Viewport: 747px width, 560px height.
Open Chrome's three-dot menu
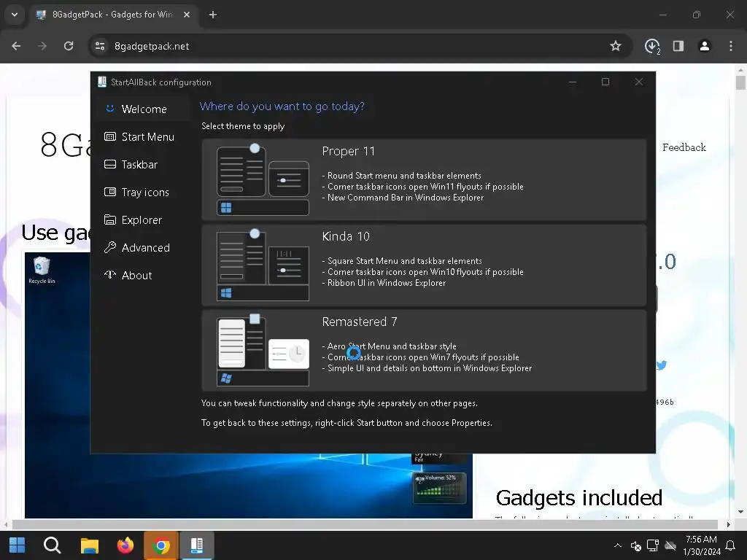731,46
